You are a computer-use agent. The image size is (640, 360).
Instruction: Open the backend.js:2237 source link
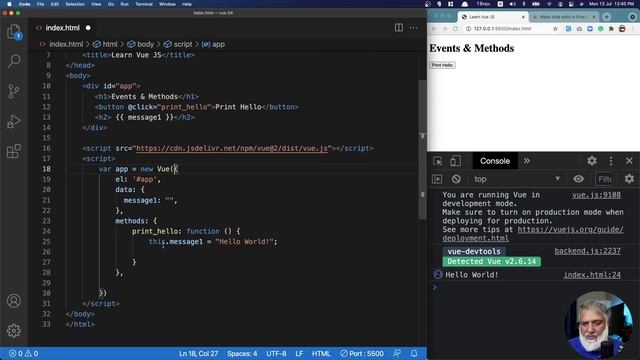pos(587,251)
